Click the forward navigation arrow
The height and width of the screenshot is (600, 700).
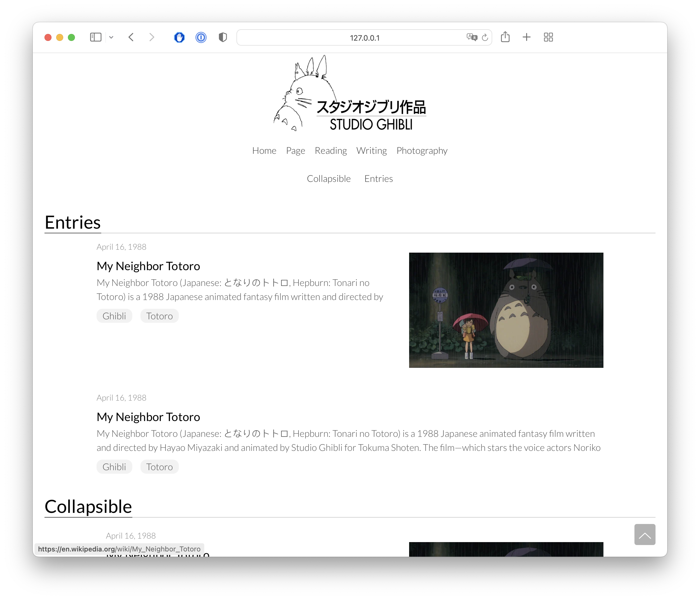152,37
